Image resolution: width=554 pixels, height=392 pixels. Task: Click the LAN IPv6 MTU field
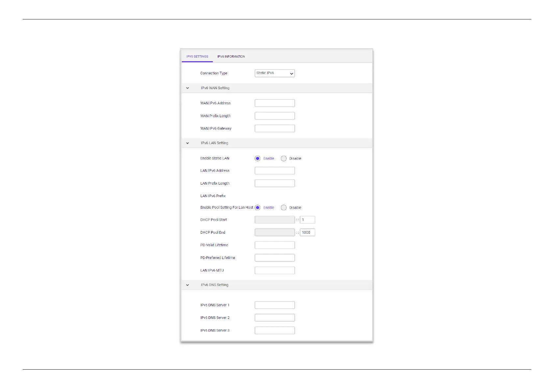click(275, 270)
